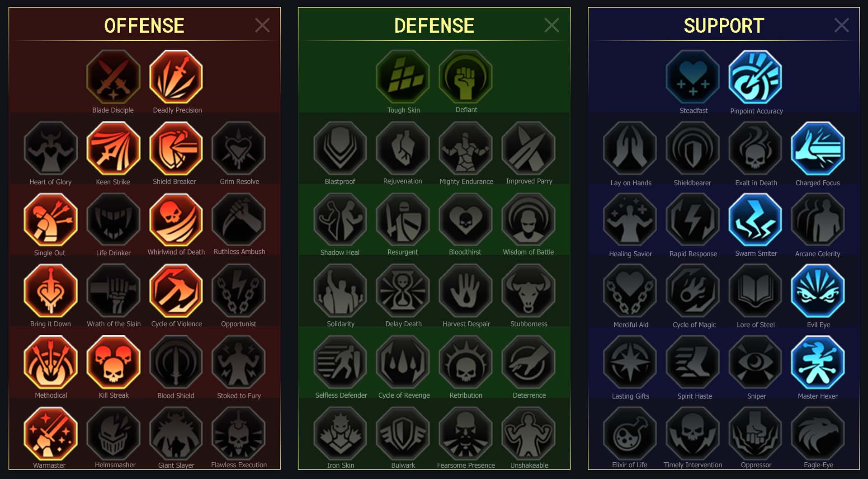Activate the Lay on Hands mastery
This screenshot has width=868, height=479.
[630, 148]
